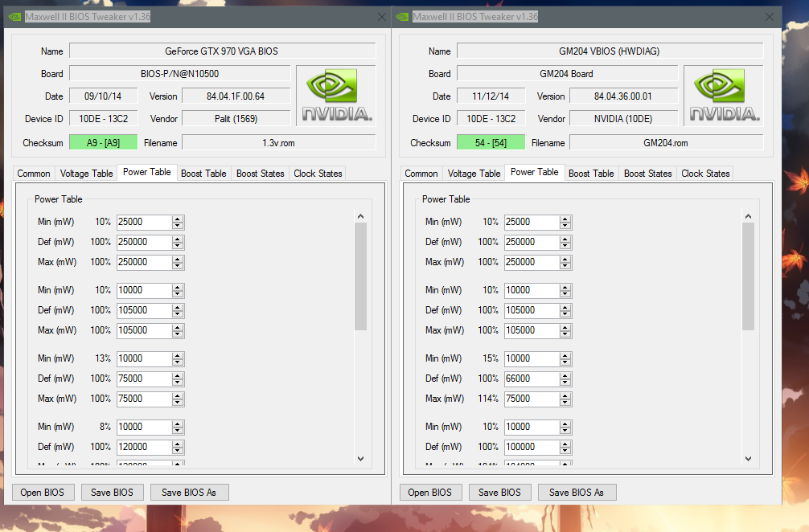
Task: Click the green Checksum field A9 - [A9]
Action: pos(103,143)
